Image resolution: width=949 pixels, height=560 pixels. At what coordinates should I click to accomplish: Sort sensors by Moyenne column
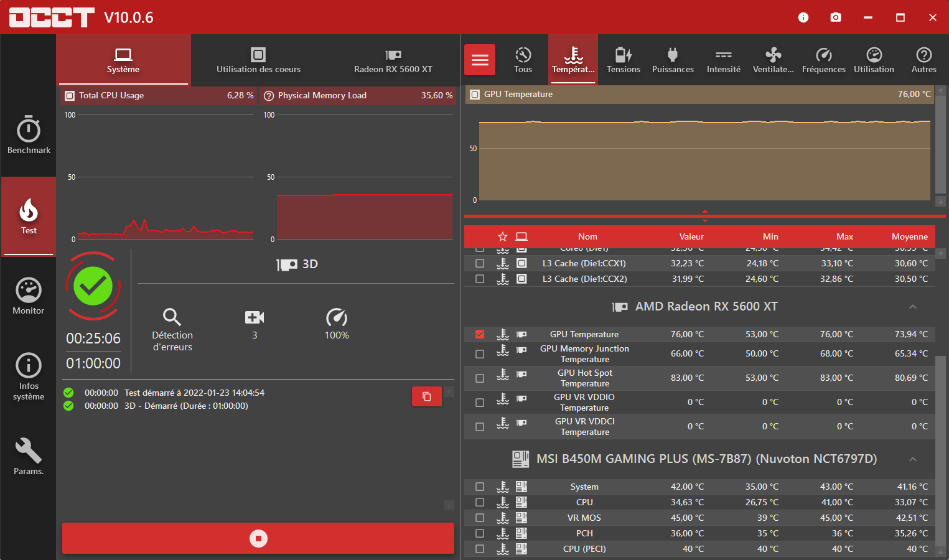click(909, 236)
